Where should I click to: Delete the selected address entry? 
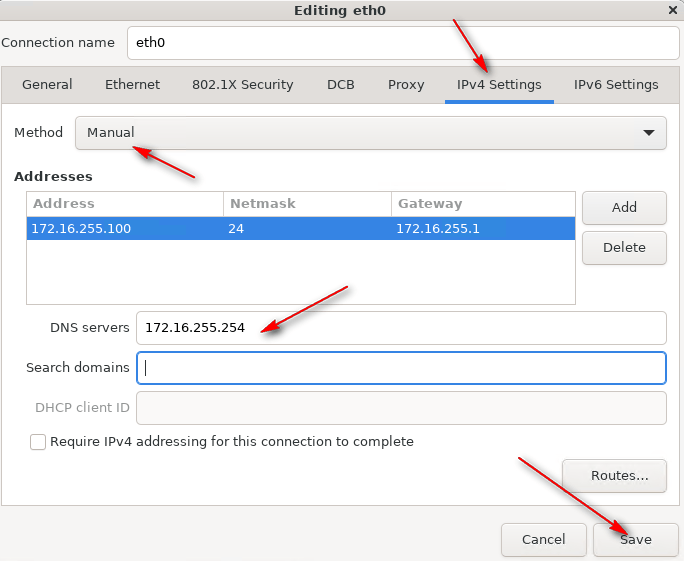point(624,248)
